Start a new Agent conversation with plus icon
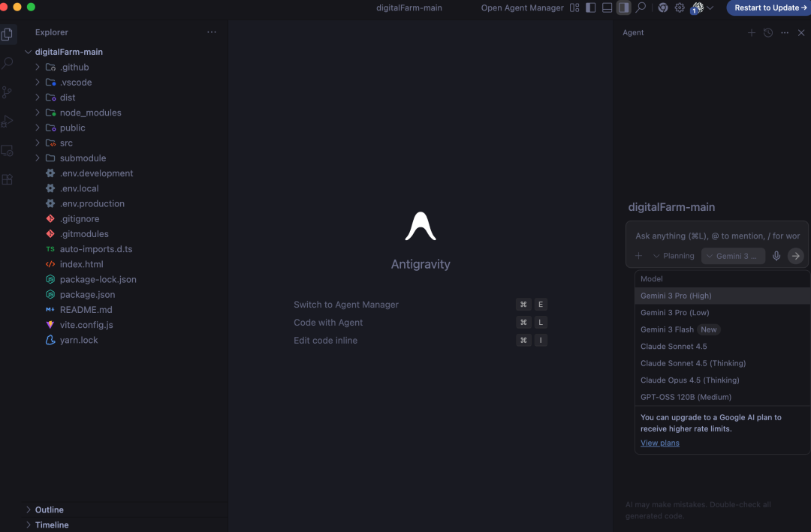Image resolution: width=811 pixels, height=532 pixels. [x=751, y=33]
